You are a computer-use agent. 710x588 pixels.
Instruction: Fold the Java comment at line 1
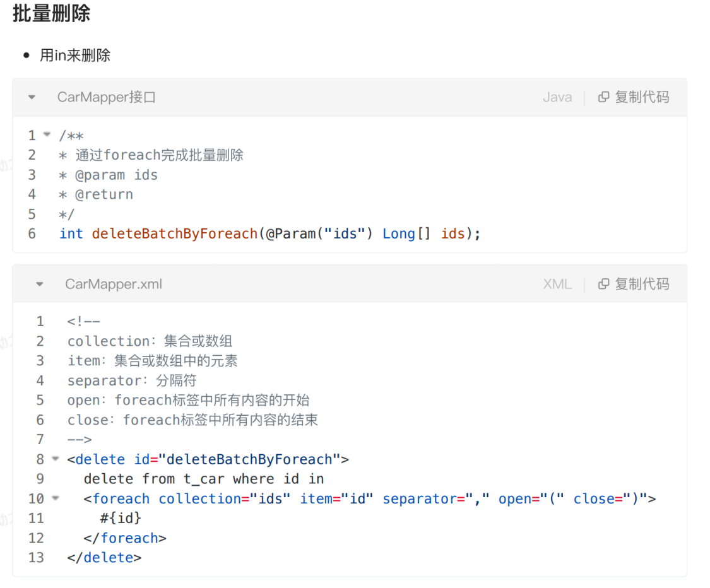point(47,134)
